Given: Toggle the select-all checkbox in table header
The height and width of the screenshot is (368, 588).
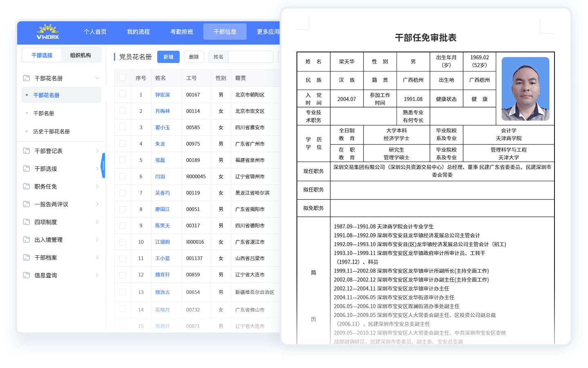Looking at the screenshot, I should [122, 77].
